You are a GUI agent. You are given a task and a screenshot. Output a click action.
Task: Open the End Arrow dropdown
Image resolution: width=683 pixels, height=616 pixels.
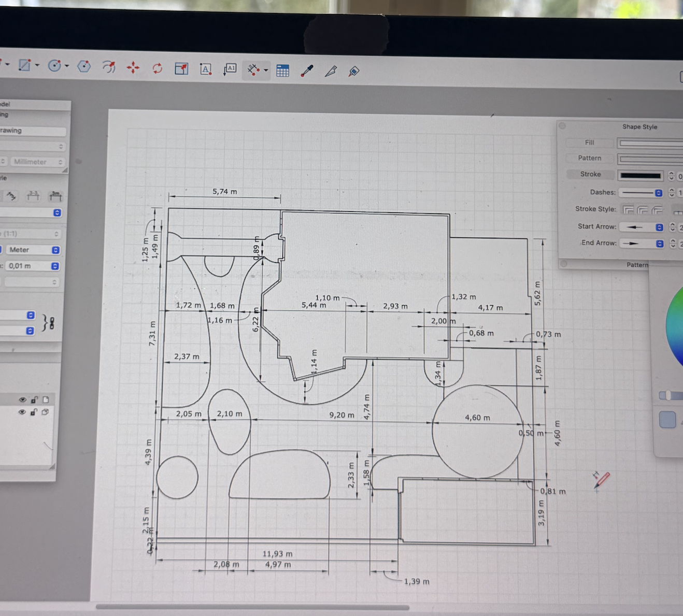point(643,243)
